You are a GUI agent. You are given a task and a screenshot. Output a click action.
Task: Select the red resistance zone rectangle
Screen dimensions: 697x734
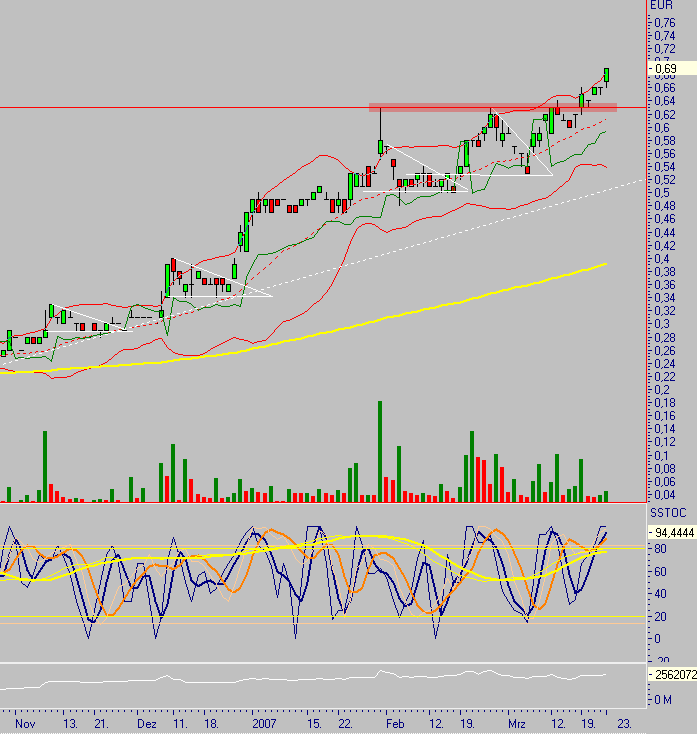tap(492, 107)
